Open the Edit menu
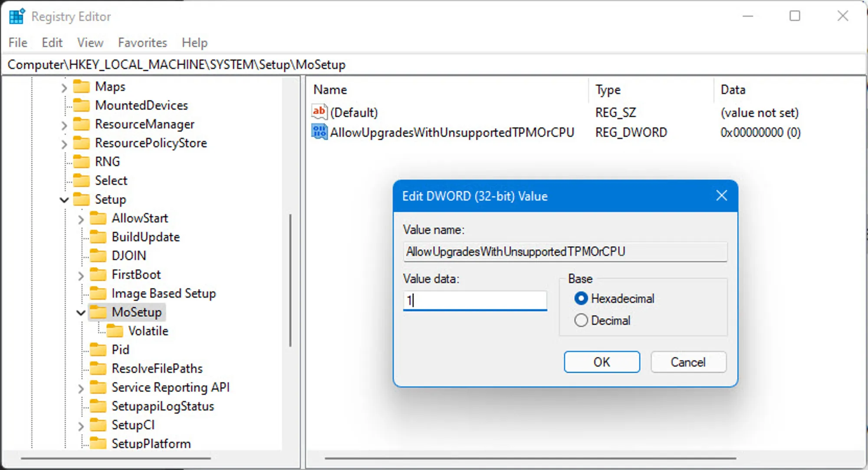Screen dimensions: 868x470 pos(52,43)
